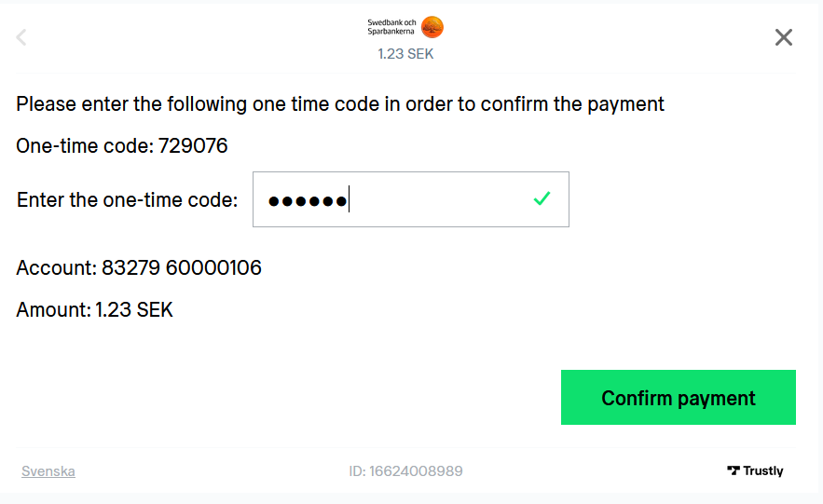Click the 'One-time code:' label
The width and height of the screenshot is (823, 504).
click(x=85, y=146)
